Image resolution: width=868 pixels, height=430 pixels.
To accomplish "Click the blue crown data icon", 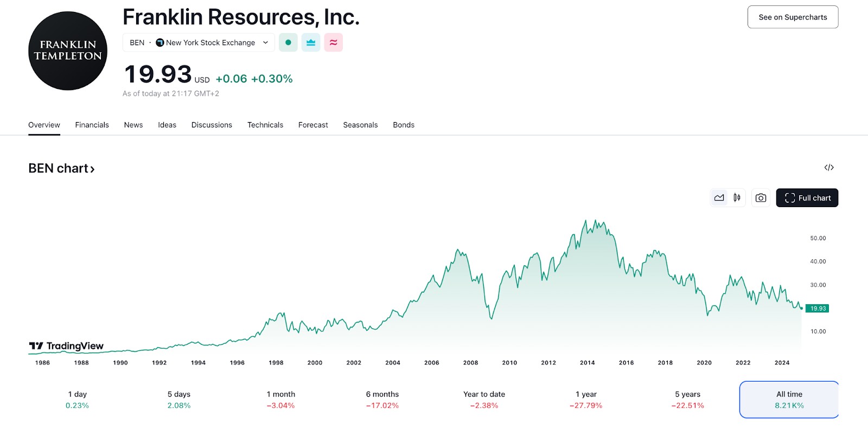I will (311, 42).
